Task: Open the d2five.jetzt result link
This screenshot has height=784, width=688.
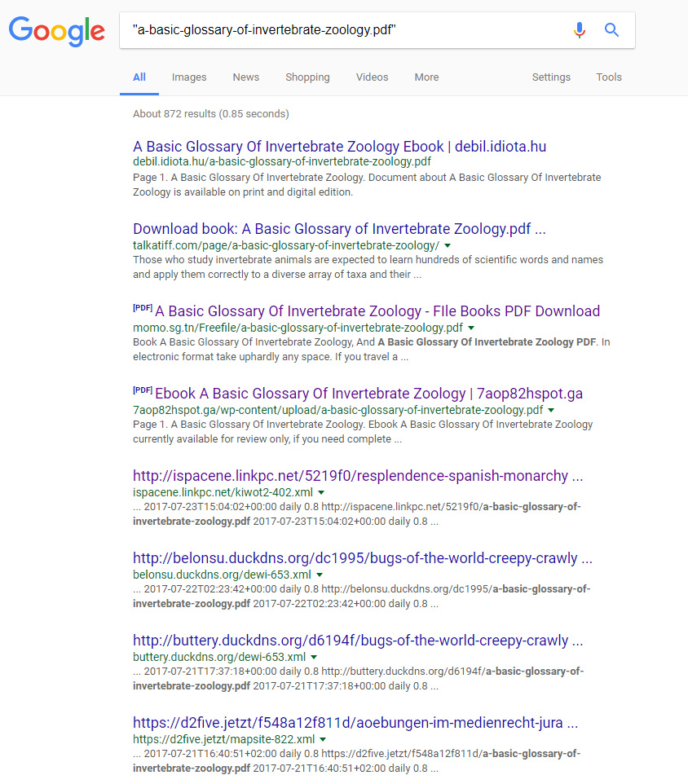Action: [355, 723]
